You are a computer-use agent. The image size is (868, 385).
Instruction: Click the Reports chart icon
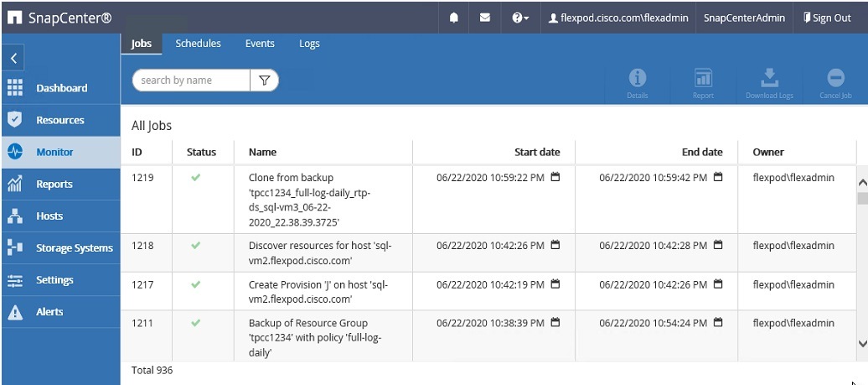click(x=15, y=184)
